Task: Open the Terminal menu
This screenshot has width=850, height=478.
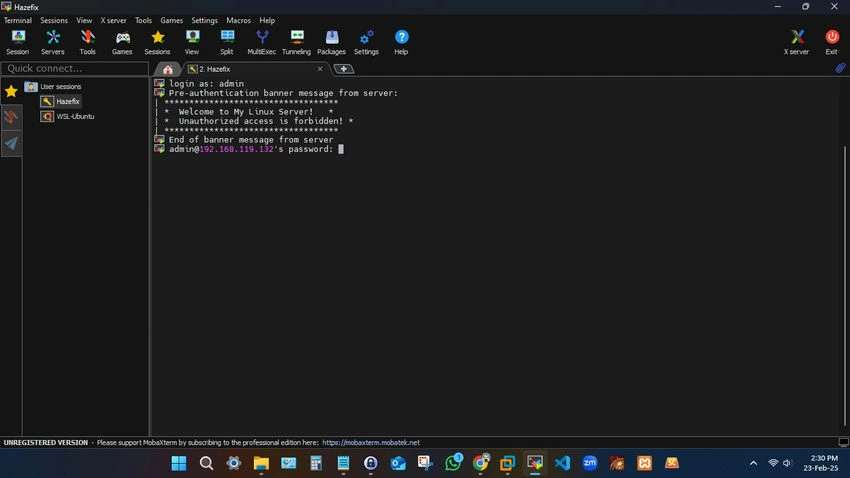Action: [18, 20]
